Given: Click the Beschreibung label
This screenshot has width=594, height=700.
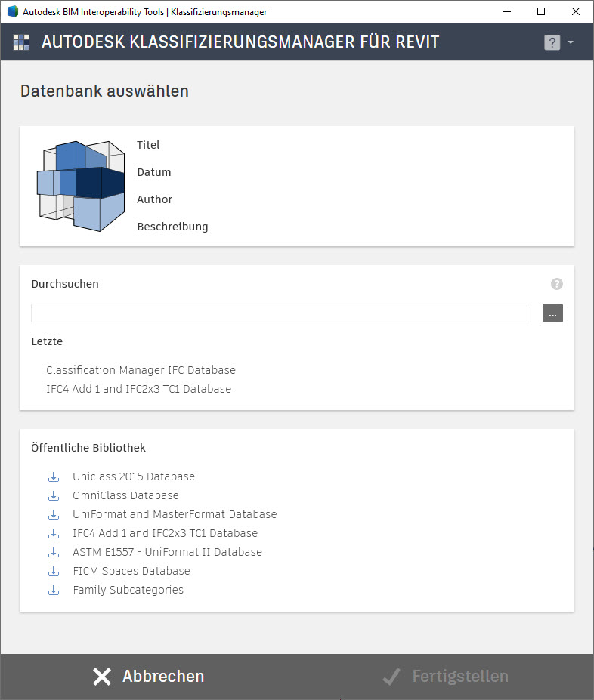Looking at the screenshot, I should tap(172, 227).
